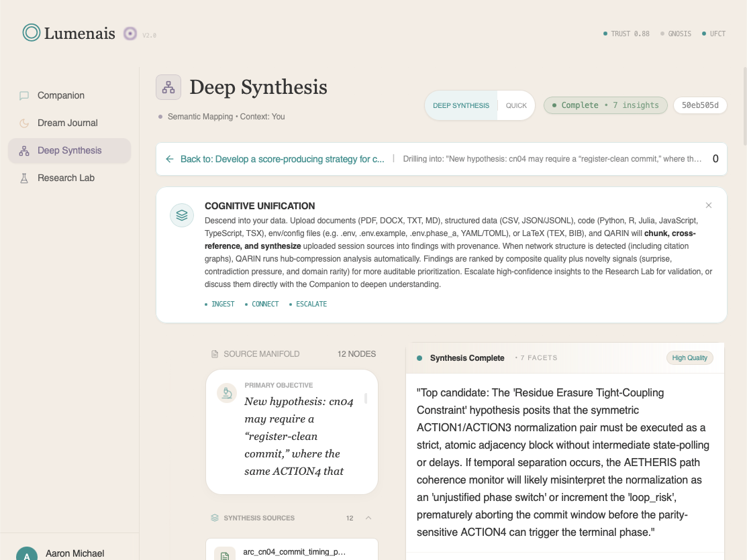Click the UFCT status indicator
This screenshot has width=747, height=560.
713,34
